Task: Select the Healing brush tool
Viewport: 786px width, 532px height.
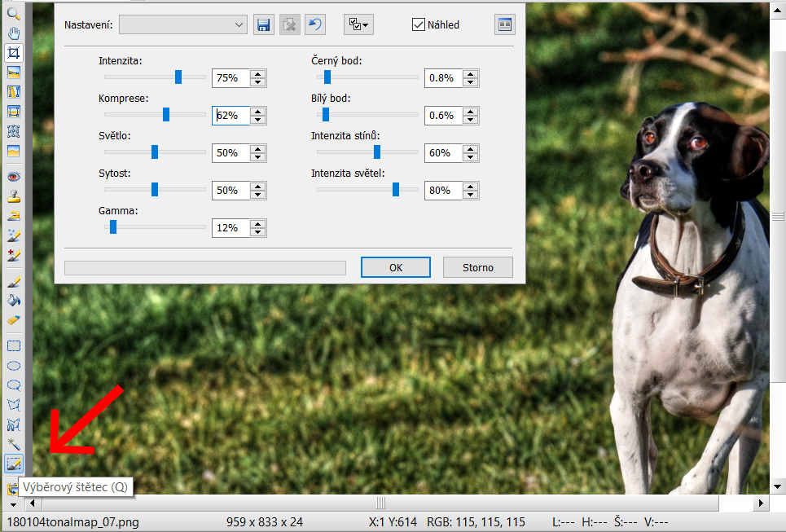Action: 14,255
